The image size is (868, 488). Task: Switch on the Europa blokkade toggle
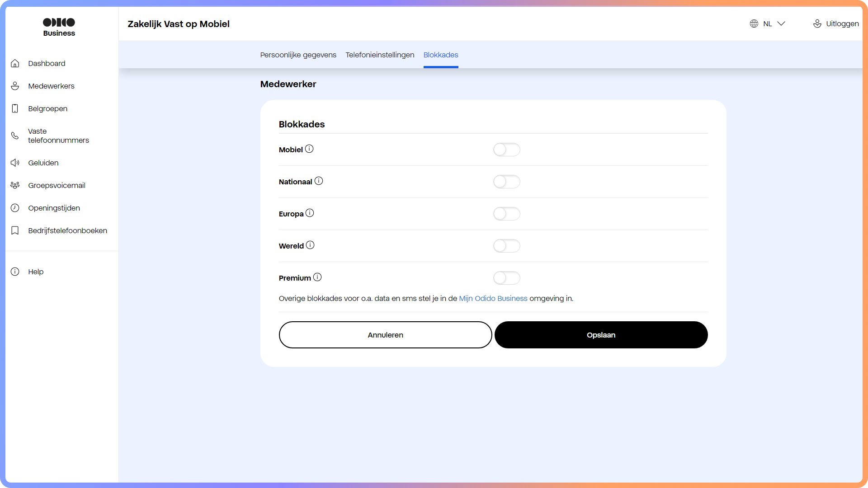click(506, 214)
